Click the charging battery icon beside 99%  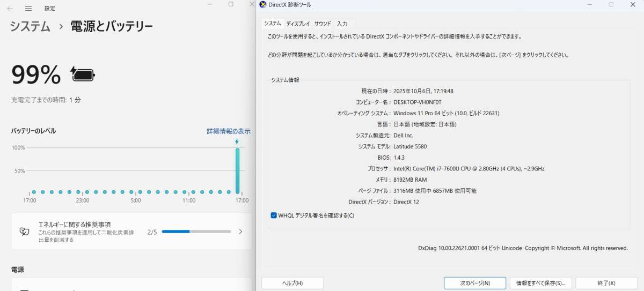[83, 74]
